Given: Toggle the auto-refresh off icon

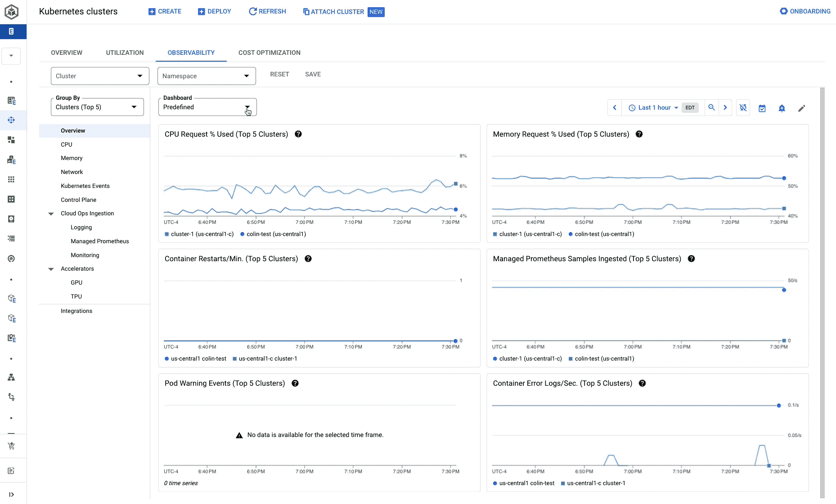Looking at the screenshot, I should click(x=743, y=108).
